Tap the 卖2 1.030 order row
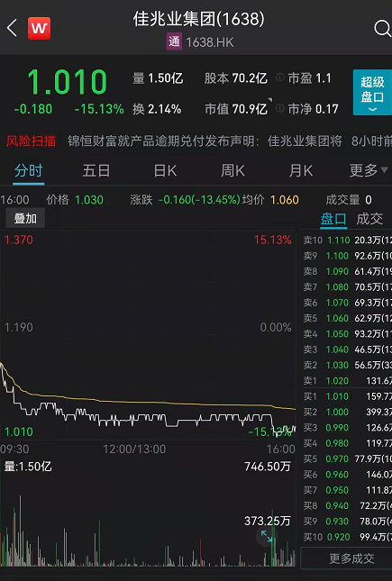The width and height of the screenshot is (392, 581). 347,365
